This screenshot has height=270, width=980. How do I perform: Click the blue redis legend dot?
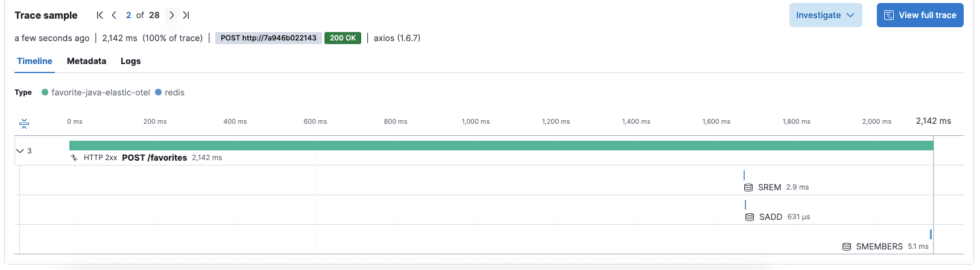159,92
